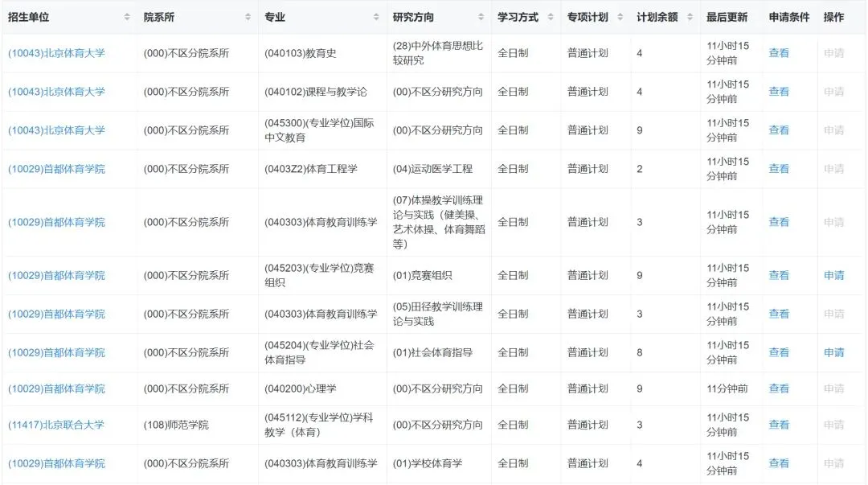Open 北京体育大学 link in the 国际中文教育 row
This screenshot has width=868, height=485.
tap(56, 130)
